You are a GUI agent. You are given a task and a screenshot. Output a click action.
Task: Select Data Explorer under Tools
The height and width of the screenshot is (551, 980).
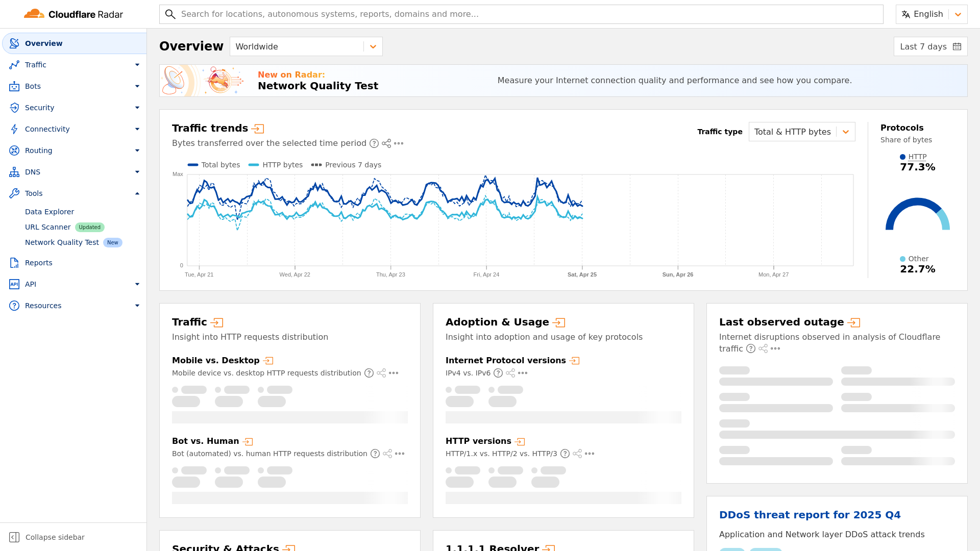50,212
